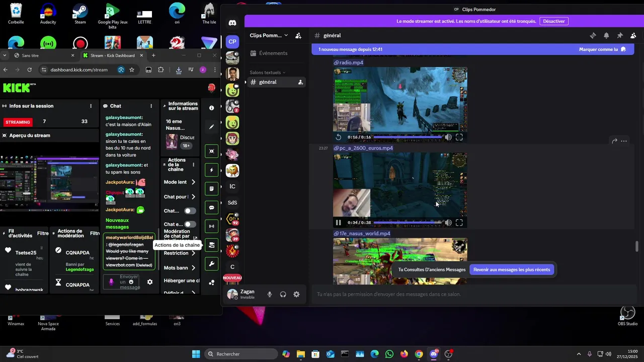This screenshot has width=644, height=362.
Task: Mute radio.mp4 video volume
Action: point(448,137)
